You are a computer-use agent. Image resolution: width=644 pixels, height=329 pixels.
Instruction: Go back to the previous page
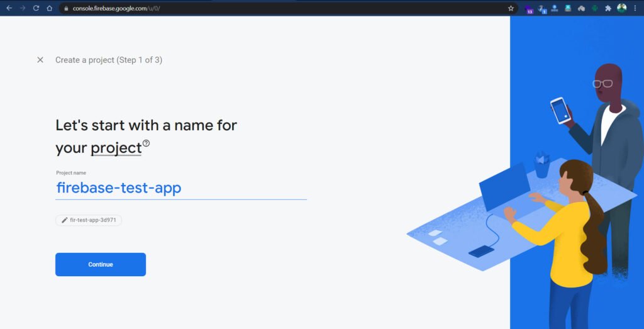pyautogui.click(x=9, y=8)
